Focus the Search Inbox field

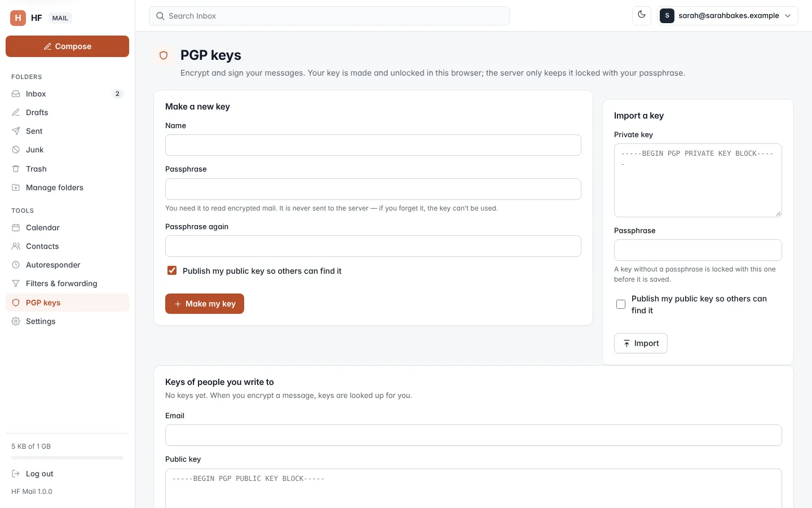[x=329, y=16]
